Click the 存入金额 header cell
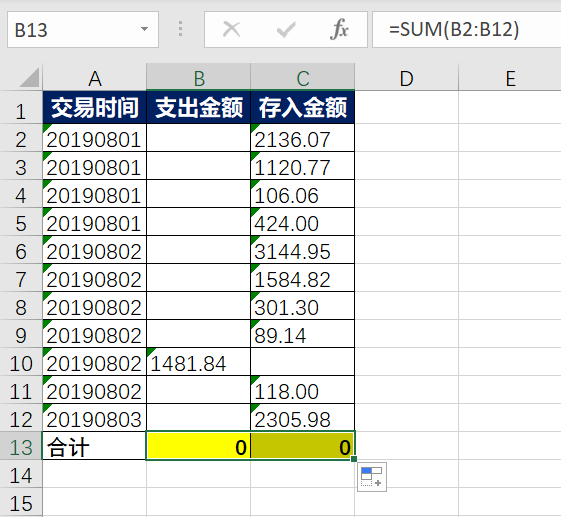This screenshot has width=561, height=517. [303, 107]
